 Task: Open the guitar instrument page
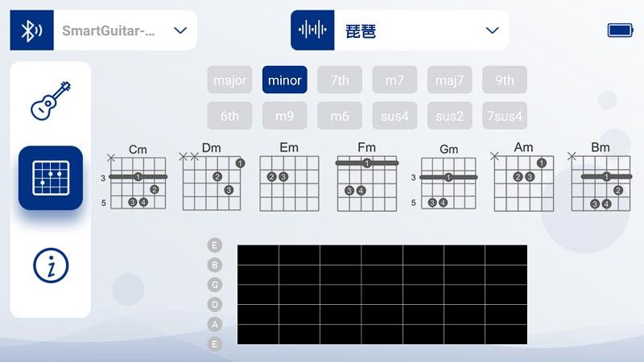pyautogui.click(x=51, y=101)
